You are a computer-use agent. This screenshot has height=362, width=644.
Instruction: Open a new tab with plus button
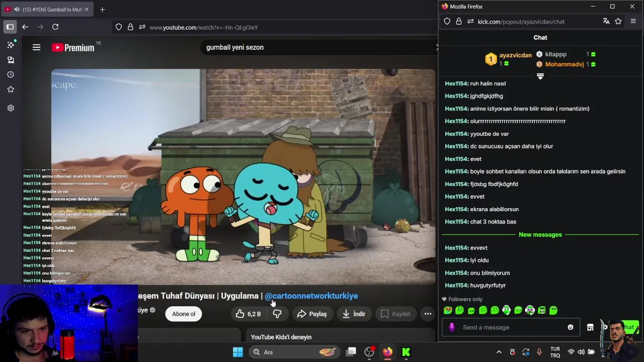click(x=102, y=10)
